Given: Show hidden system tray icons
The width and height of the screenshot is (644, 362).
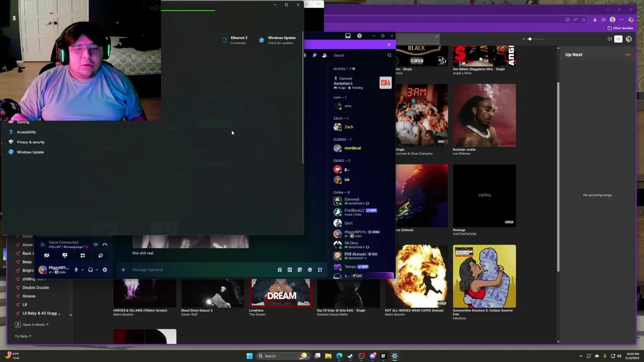Looking at the screenshot, I should point(581,356).
